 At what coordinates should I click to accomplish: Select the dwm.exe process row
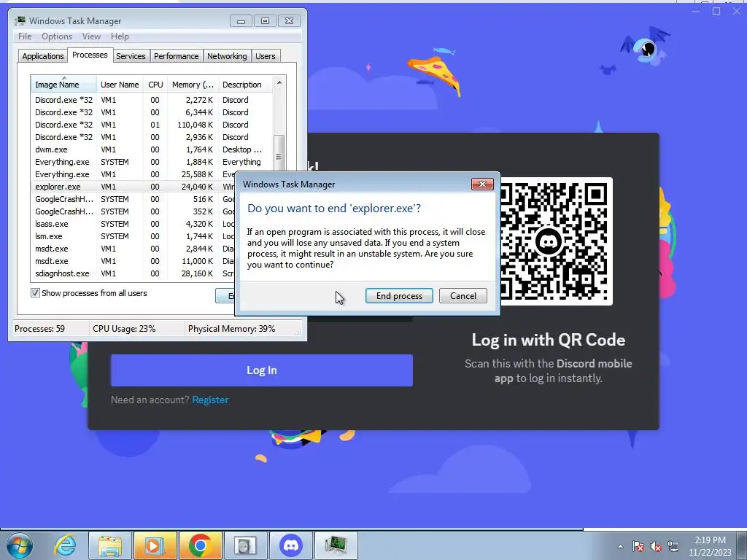pyautogui.click(x=152, y=149)
